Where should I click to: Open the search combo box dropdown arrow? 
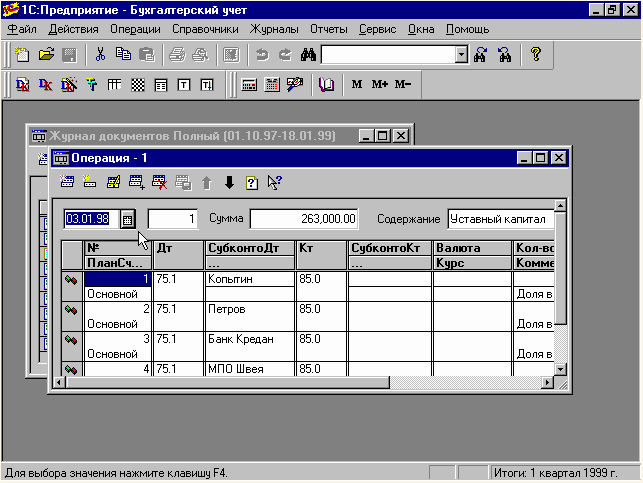pyautogui.click(x=461, y=55)
